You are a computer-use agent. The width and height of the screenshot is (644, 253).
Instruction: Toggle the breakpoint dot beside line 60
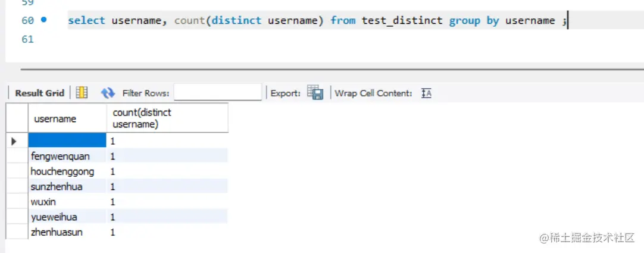(x=44, y=19)
